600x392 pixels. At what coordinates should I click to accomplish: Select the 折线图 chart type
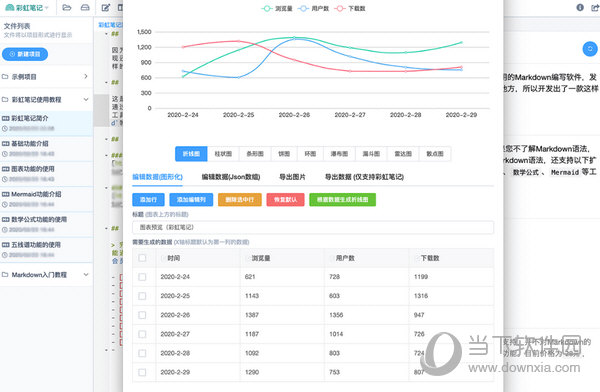tap(191, 154)
